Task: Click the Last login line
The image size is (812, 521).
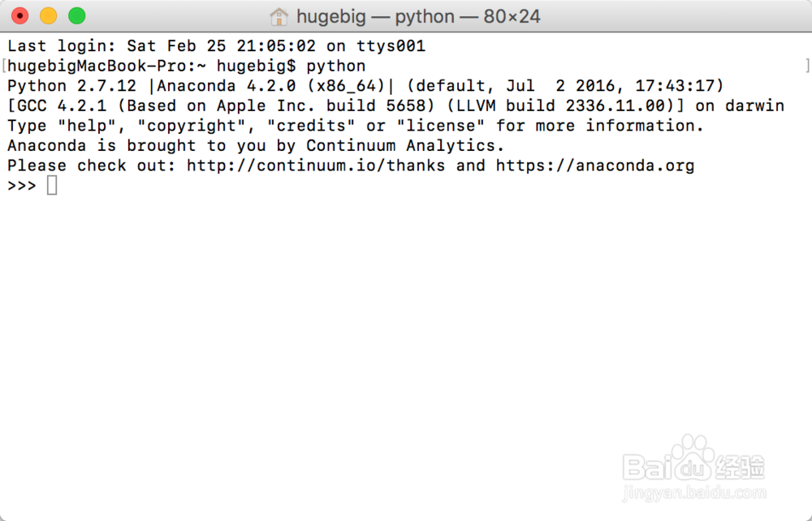Action: click(217, 46)
